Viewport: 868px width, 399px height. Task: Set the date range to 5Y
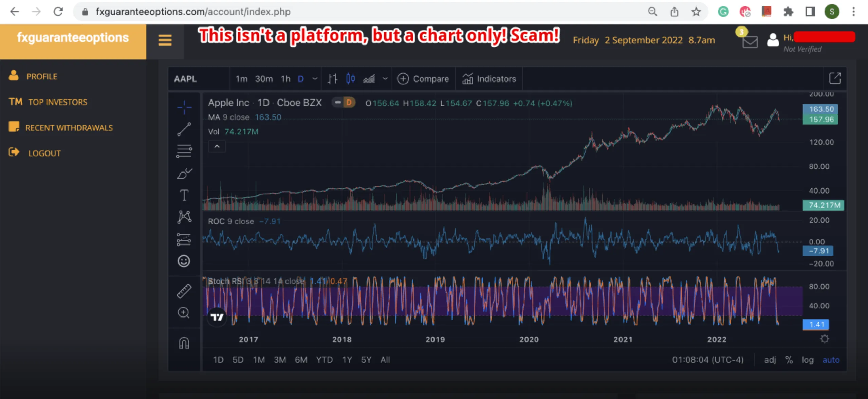366,360
